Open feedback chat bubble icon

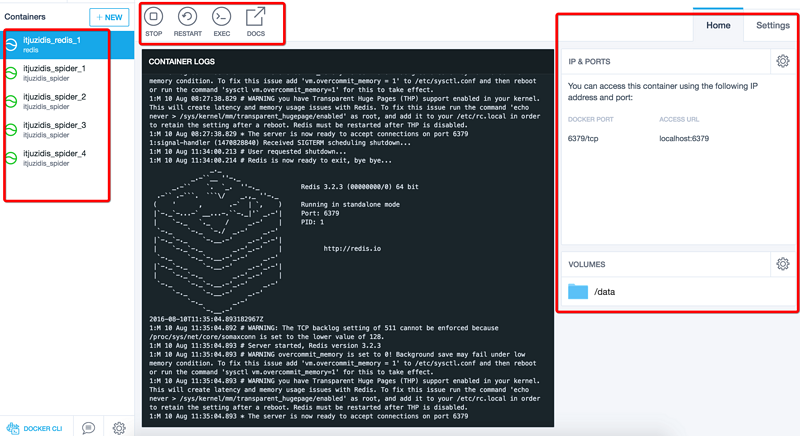pos(88,428)
